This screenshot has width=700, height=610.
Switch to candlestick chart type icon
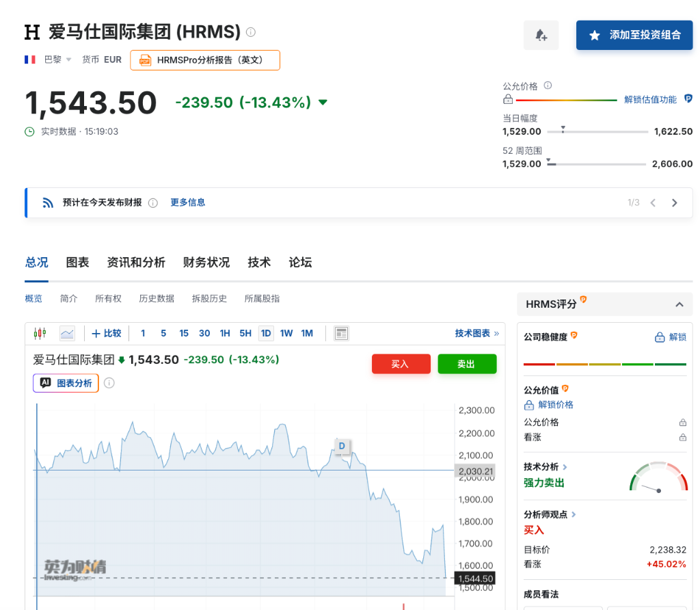40,334
